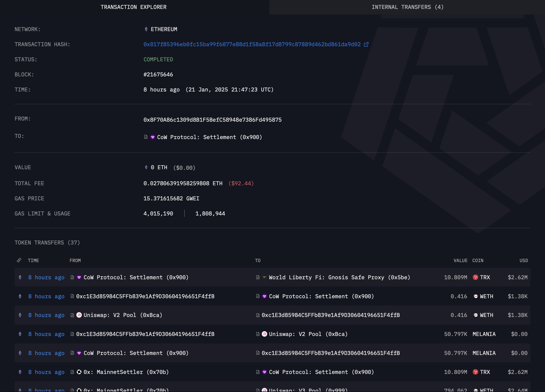Click 8 hours ago in the World Liberty Fi row
The image size is (545, 392).
pos(46,277)
